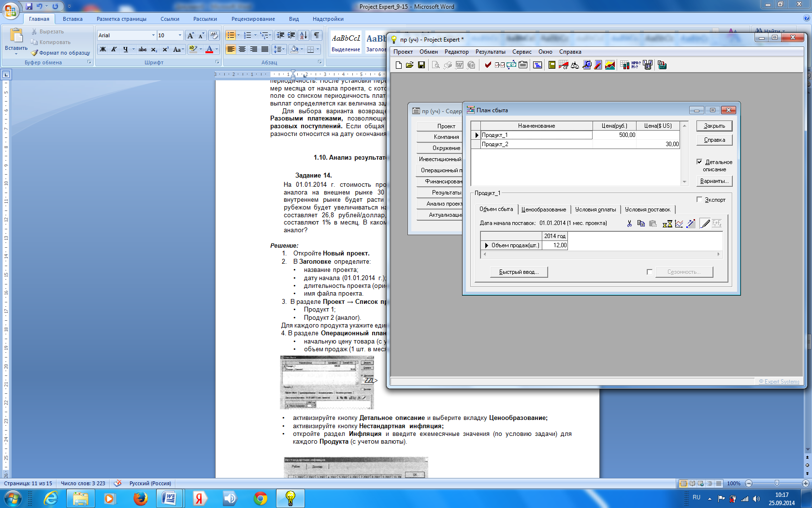Apply strikethrough formatting in Word
812x508 pixels.
click(142, 49)
